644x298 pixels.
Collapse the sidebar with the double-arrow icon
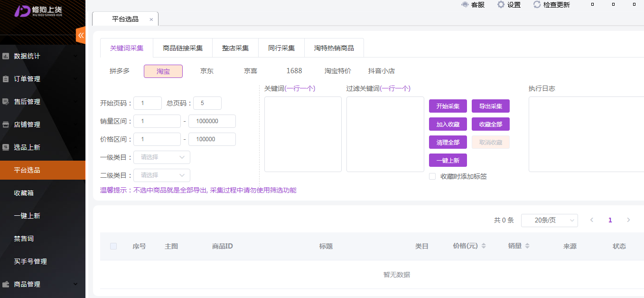81,35
